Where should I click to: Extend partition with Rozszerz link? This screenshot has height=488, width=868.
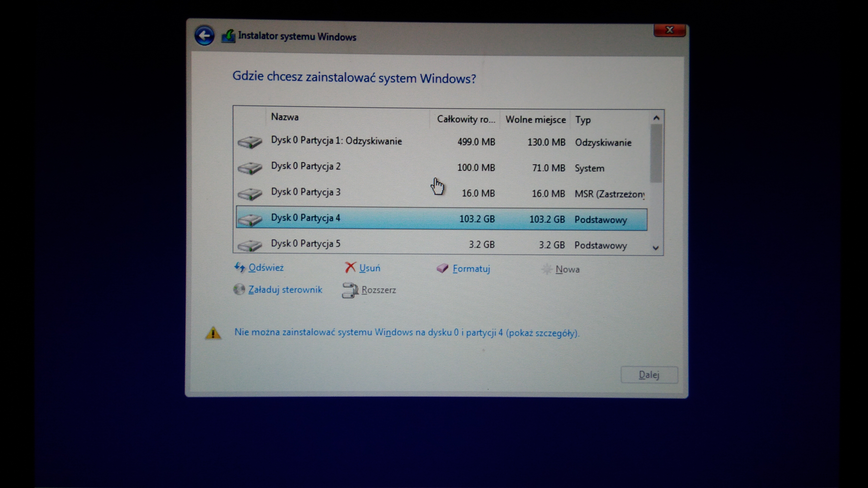click(379, 290)
